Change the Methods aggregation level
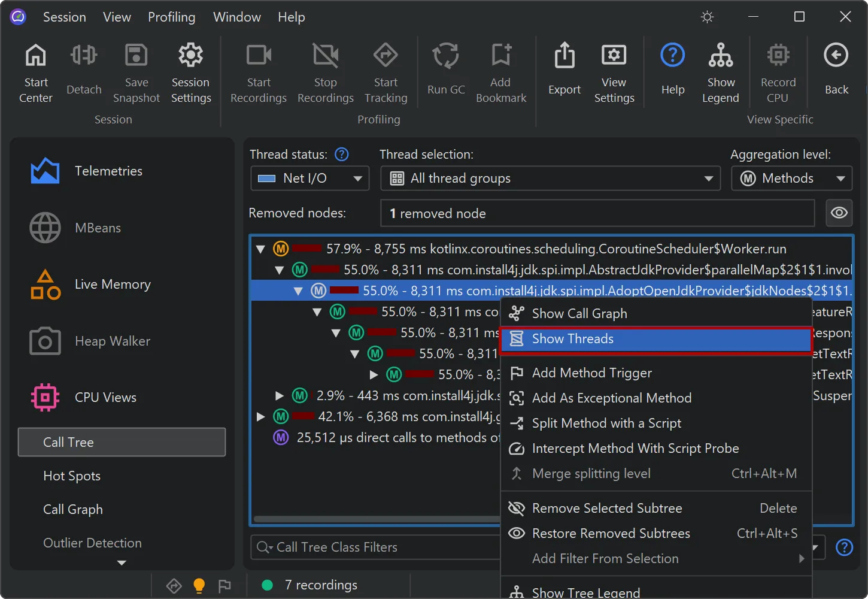 pos(791,178)
